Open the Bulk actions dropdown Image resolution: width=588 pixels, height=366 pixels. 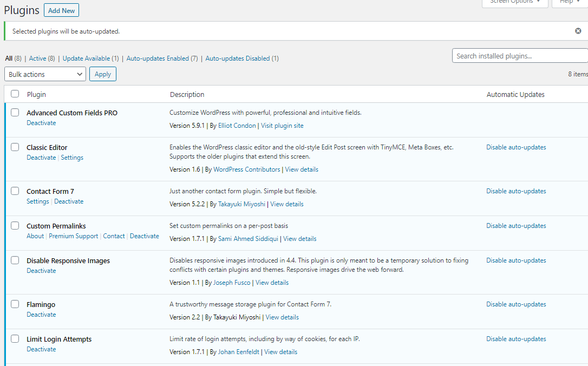45,74
